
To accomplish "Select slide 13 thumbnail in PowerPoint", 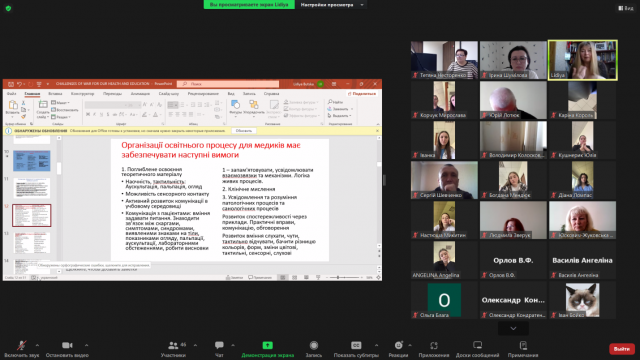I will 32,243.
